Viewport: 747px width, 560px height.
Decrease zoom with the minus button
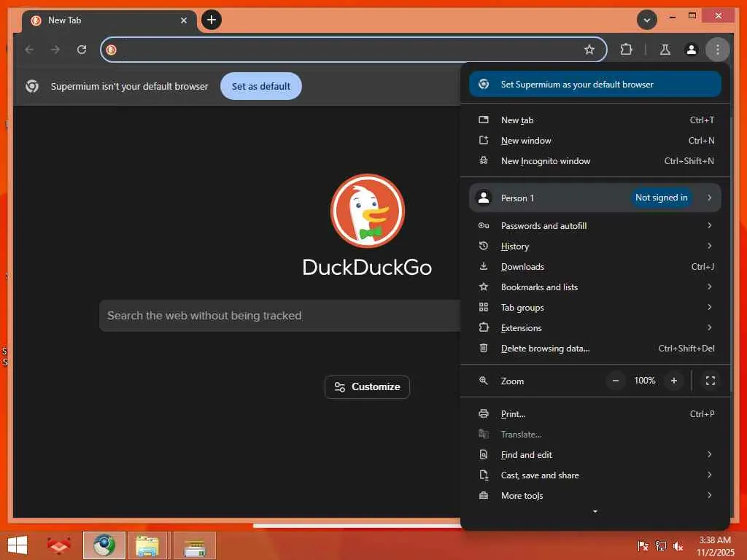616,381
